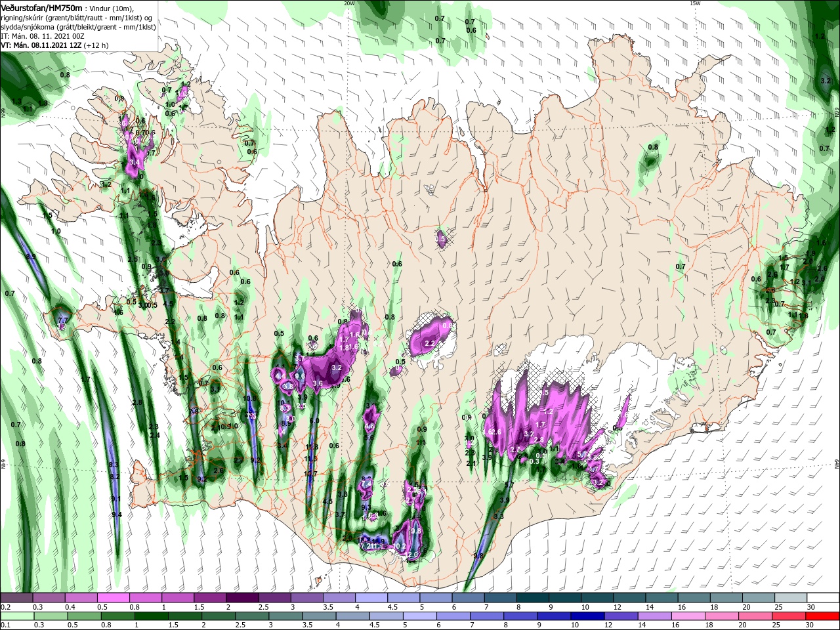Click the "15W" longitude label
This screenshot has height=630, width=840.
pos(695,3)
